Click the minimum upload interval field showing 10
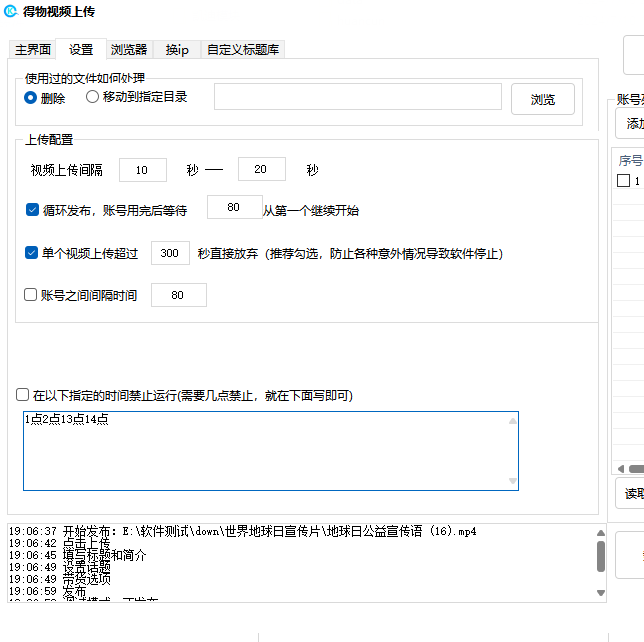This screenshot has width=644, height=642. pyautogui.click(x=143, y=170)
